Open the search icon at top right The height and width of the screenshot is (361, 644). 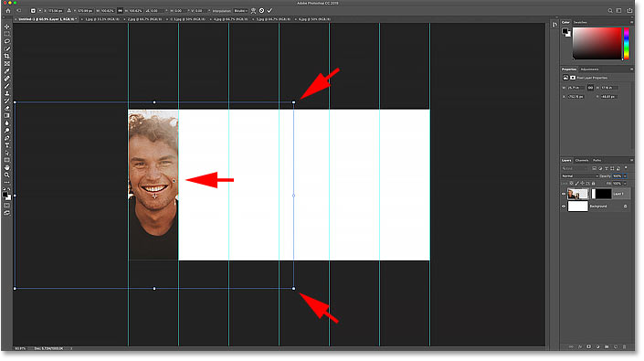(610, 11)
